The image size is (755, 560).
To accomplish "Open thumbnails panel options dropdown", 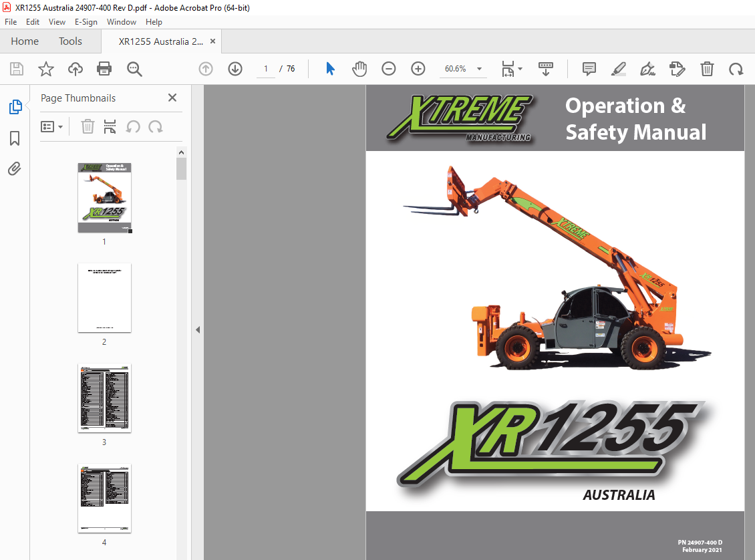I will [52, 127].
